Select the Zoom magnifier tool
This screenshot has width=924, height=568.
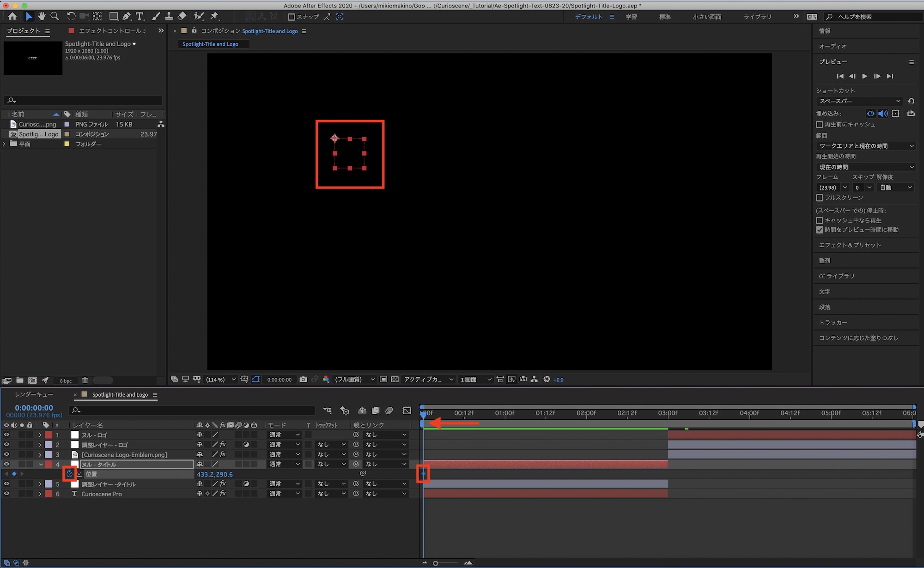pyautogui.click(x=55, y=16)
